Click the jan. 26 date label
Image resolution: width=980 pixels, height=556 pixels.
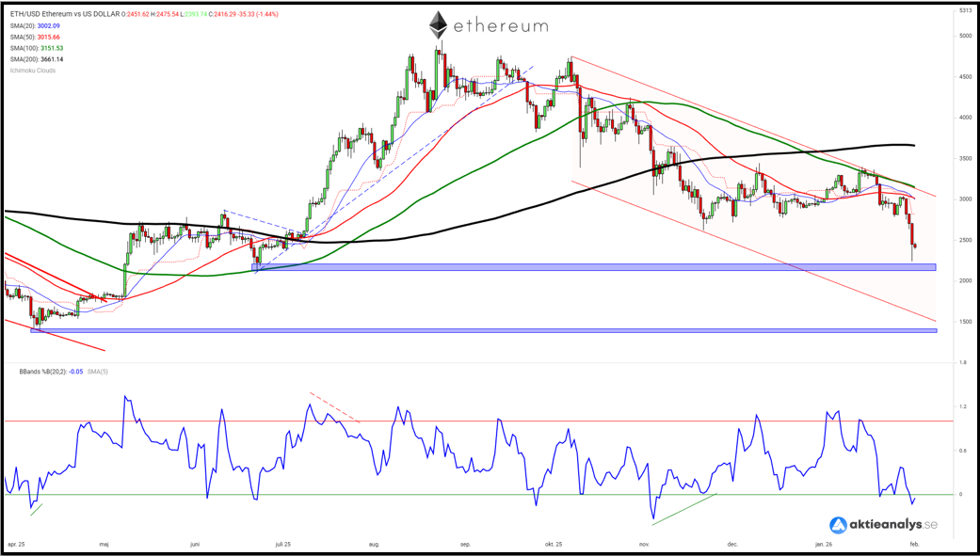click(824, 544)
